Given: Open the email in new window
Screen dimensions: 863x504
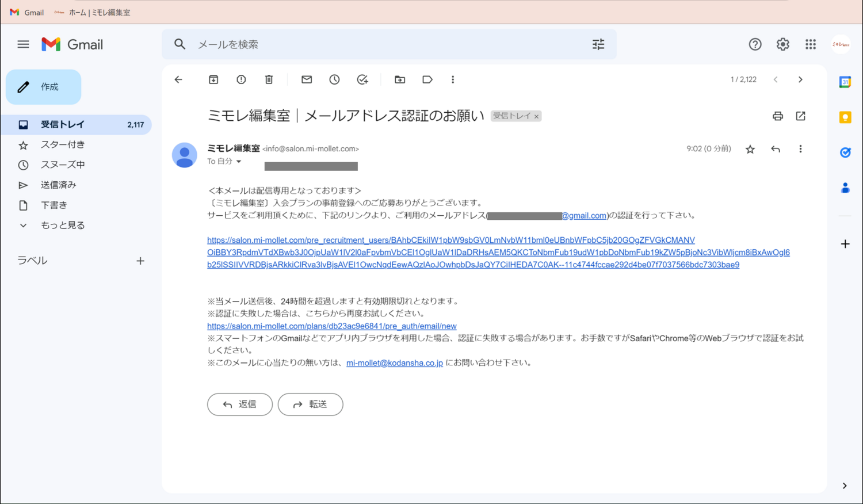Looking at the screenshot, I should pos(800,116).
